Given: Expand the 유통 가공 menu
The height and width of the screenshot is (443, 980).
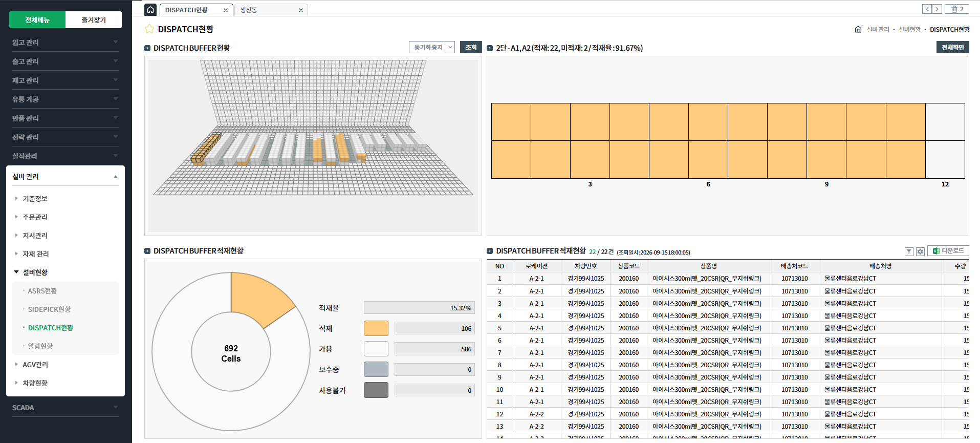Looking at the screenshot, I should [x=66, y=99].
